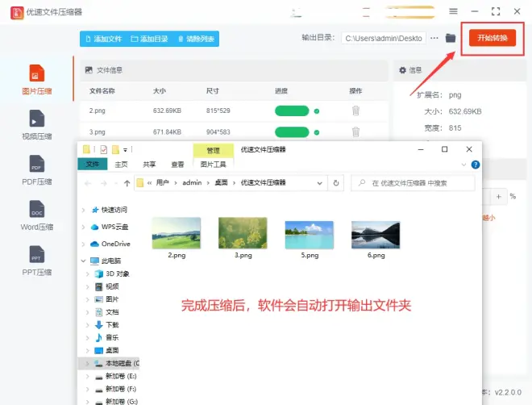532x405 pixels.
Task: Expand the OneDrive tree node
Action: (x=85, y=244)
